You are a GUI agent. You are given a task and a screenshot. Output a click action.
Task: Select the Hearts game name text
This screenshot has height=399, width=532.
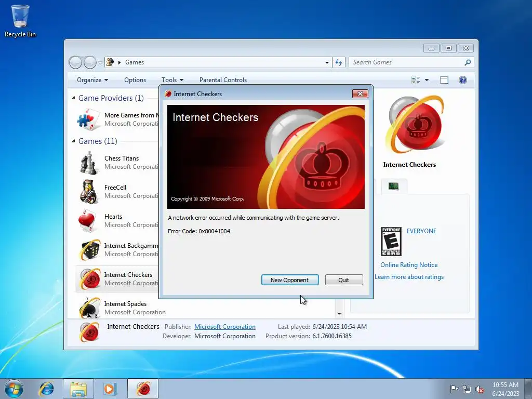pyautogui.click(x=113, y=217)
